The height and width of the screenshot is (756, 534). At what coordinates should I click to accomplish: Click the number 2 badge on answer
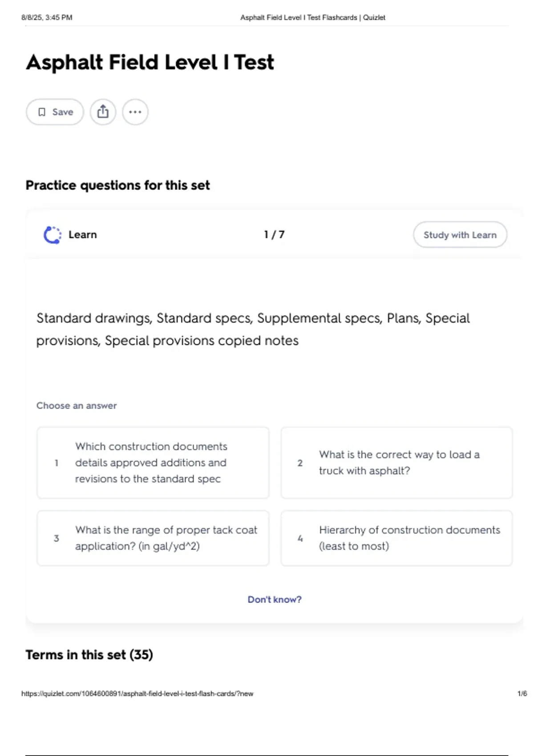(x=300, y=463)
